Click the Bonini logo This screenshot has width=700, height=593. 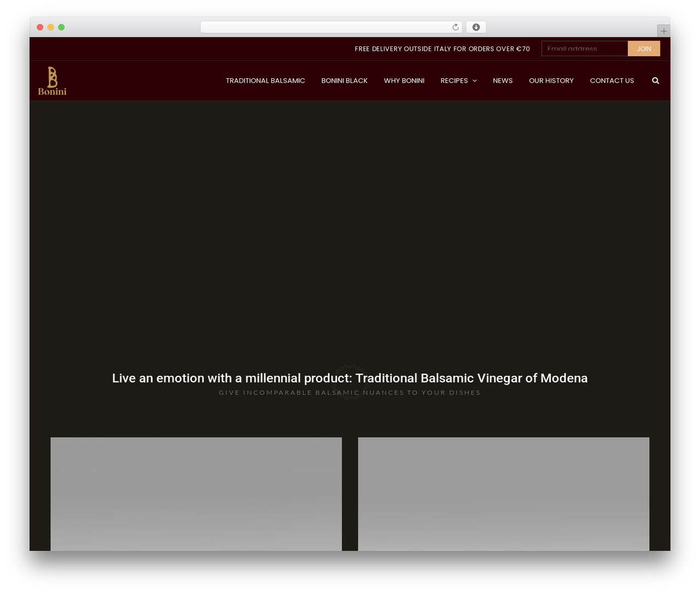coord(52,80)
